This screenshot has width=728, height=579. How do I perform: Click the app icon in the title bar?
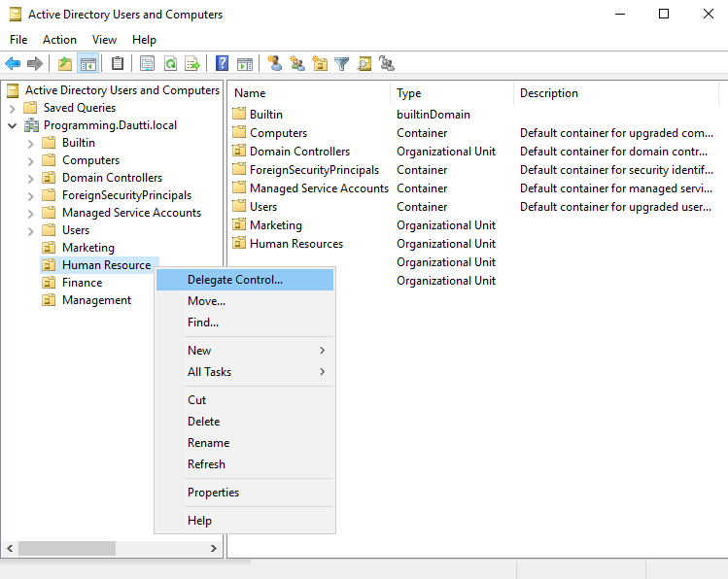click(x=16, y=15)
